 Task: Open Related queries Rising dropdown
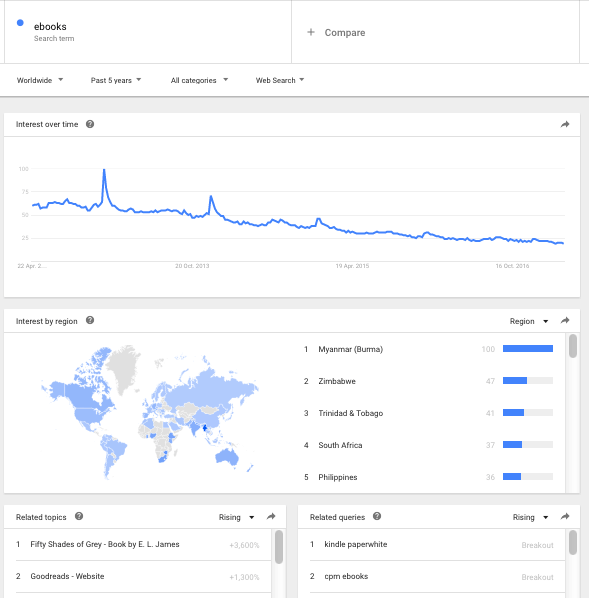530,517
